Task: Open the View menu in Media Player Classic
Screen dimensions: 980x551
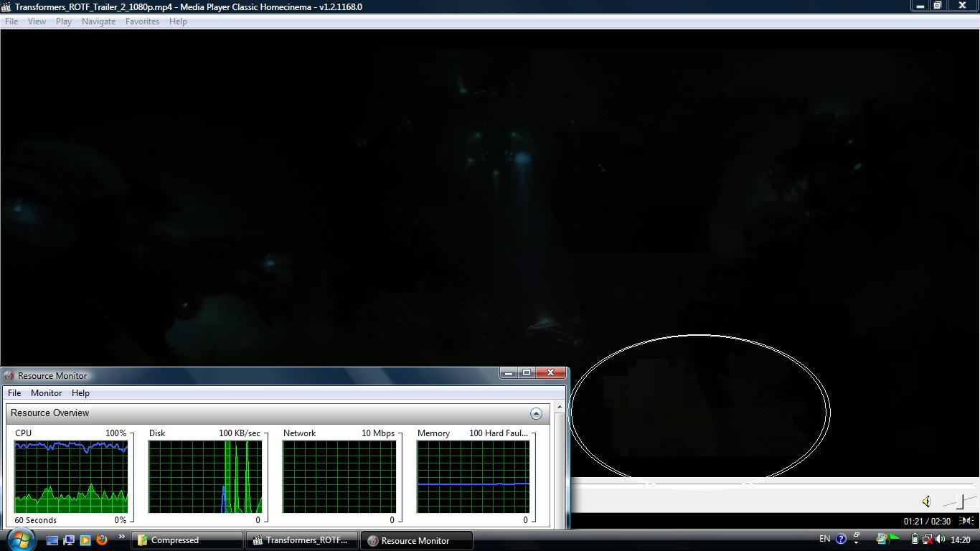Action: [x=37, y=22]
